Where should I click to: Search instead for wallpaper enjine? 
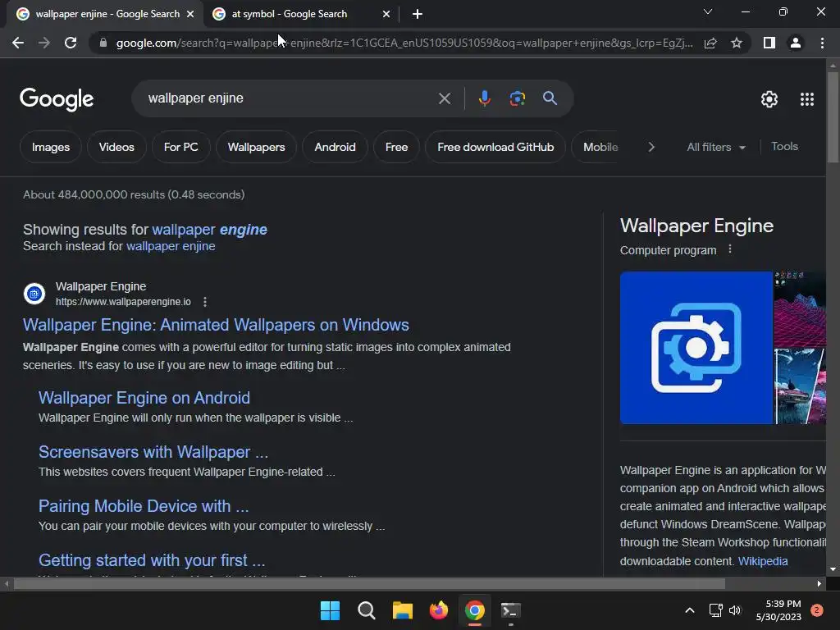point(171,246)
